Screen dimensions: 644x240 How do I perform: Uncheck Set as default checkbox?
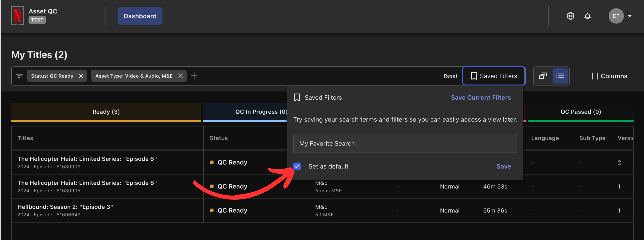click(297, 166)
